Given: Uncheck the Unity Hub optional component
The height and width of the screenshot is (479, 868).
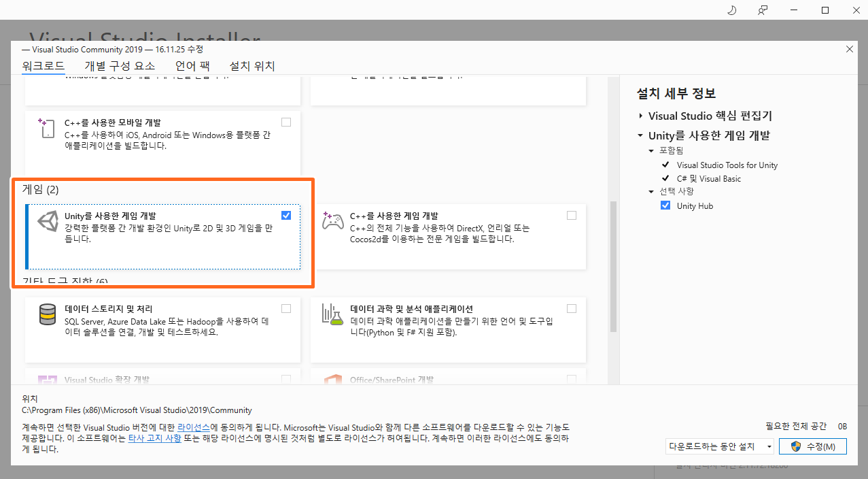Looking at the screenshot, I should point(665,205).
